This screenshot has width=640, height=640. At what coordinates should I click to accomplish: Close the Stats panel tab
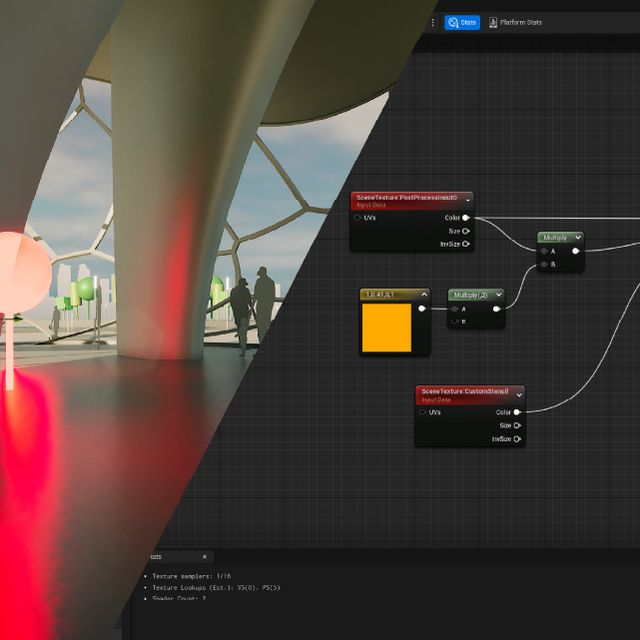tap(205, 557)
